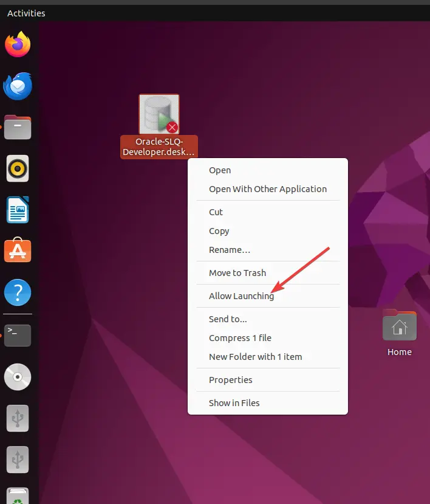Select Open With Other Application
Screen dimensions: 430x504
tap(268, 189)
